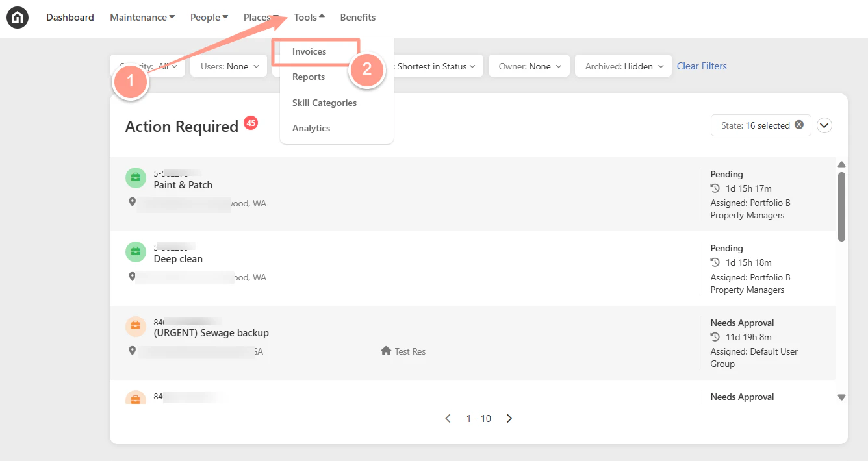Open the Shortest in Status sort dropdown
This screenshot has width=868, height=461.
pyautogui.click(x=435, y=66)
